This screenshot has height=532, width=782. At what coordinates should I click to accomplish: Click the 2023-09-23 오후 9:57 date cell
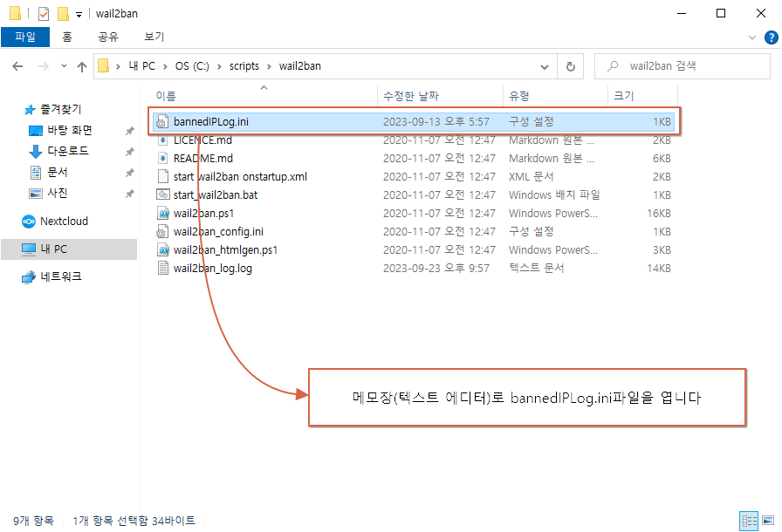[436, 269]
